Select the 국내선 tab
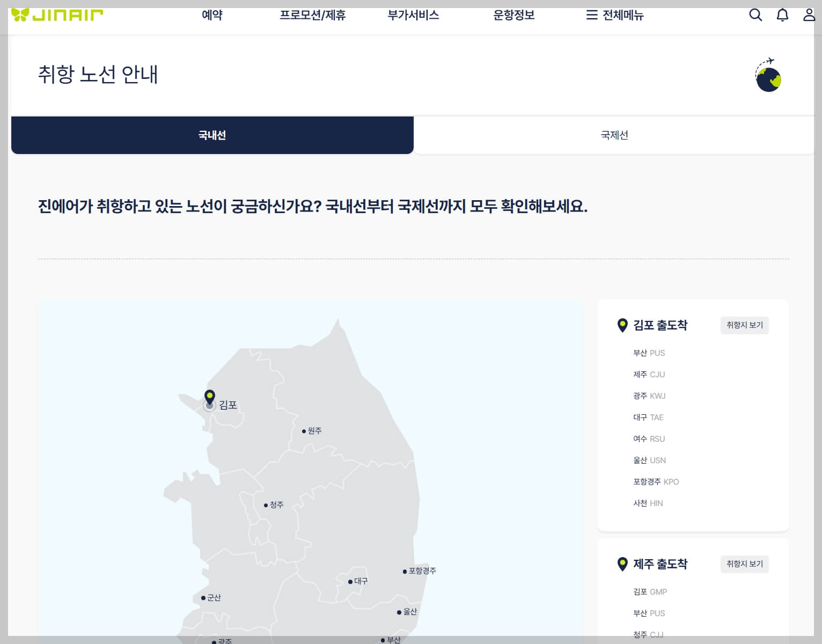 click(x=212, y=135)
